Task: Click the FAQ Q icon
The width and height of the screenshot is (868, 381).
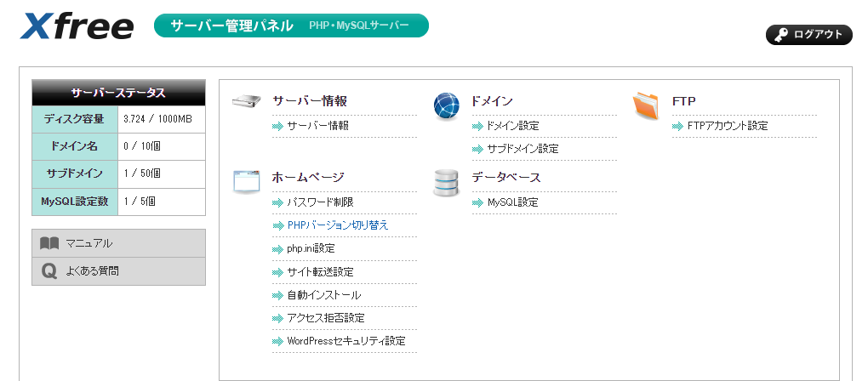Action: 49,271
